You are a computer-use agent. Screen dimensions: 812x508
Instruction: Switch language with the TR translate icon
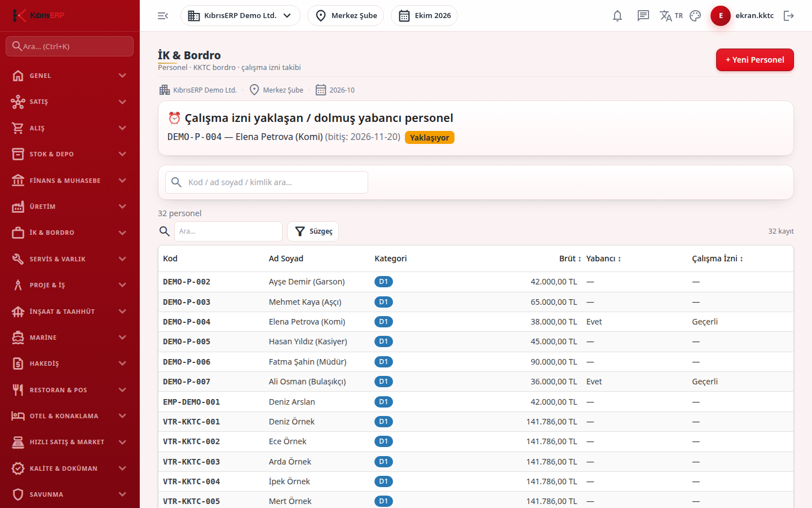pyautogui.click(x=671, y=16)
